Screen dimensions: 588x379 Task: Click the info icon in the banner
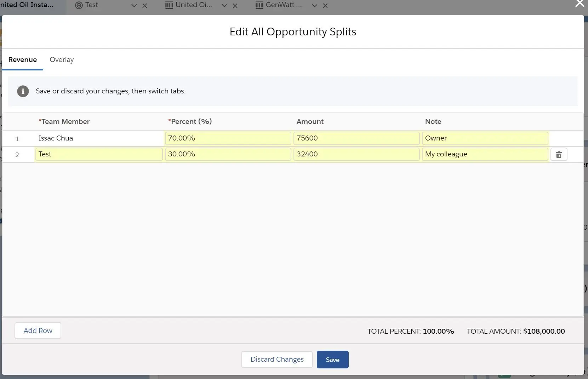(23, 91)
